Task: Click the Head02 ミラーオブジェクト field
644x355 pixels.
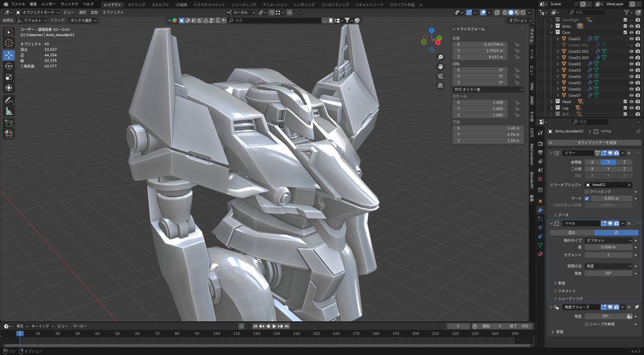Action: click(x=609, y=185)
